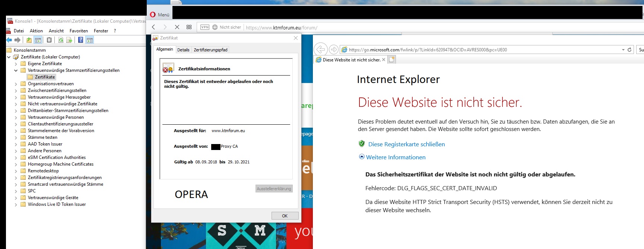Open the Opera Menü button

coord(160,15)
